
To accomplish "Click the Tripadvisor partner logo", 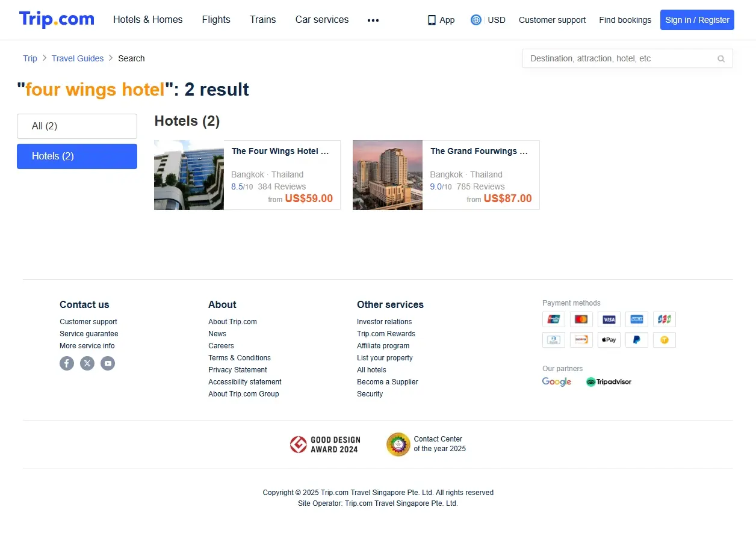I will coord(609,382).
